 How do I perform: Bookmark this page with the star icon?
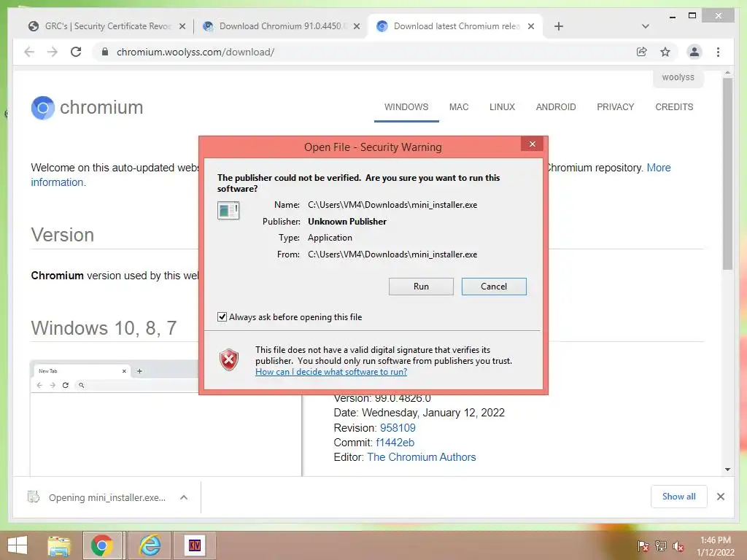[x=665, y=52]
